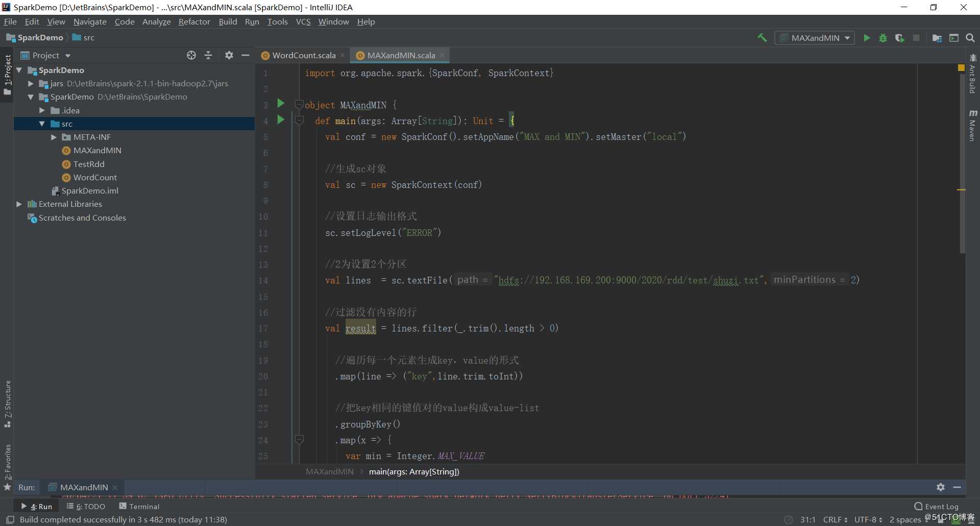The image size is (980, 526).
Task: Switch to WordCount.scala editor tab
Action: [x=304, y=55]
